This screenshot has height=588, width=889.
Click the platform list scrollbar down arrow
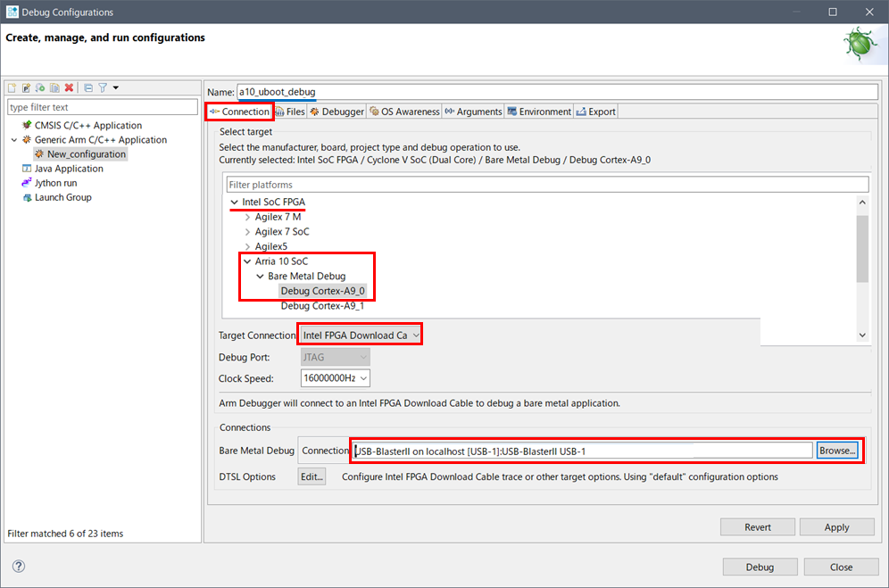(862, 335)
